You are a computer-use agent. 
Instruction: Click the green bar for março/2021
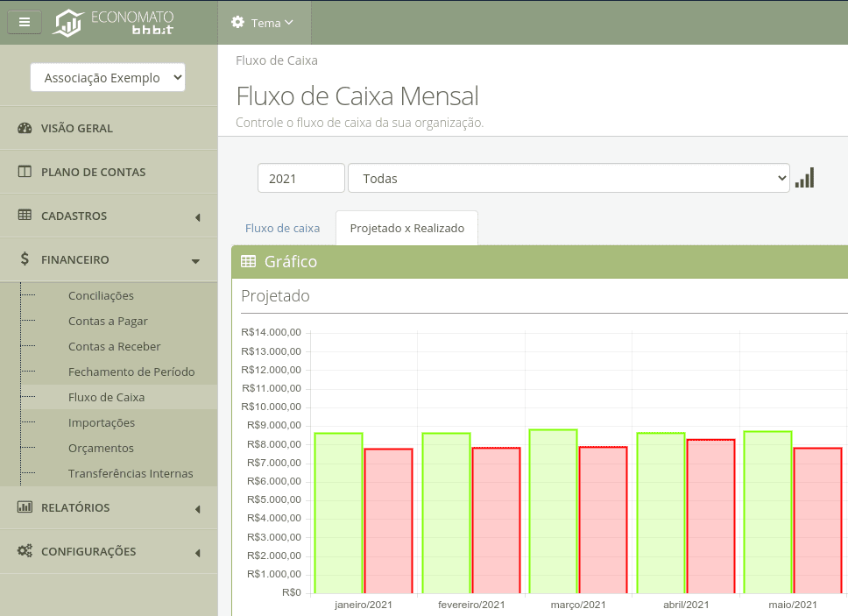point(554,511)
